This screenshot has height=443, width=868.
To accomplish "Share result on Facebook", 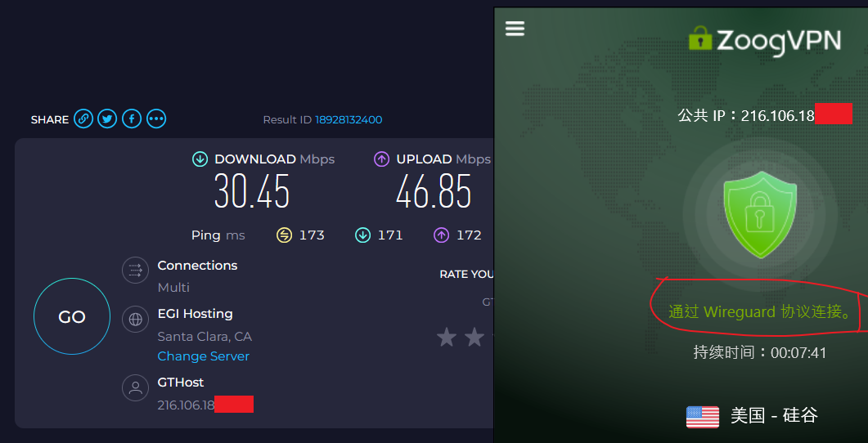I will click(x=132, y=119).
